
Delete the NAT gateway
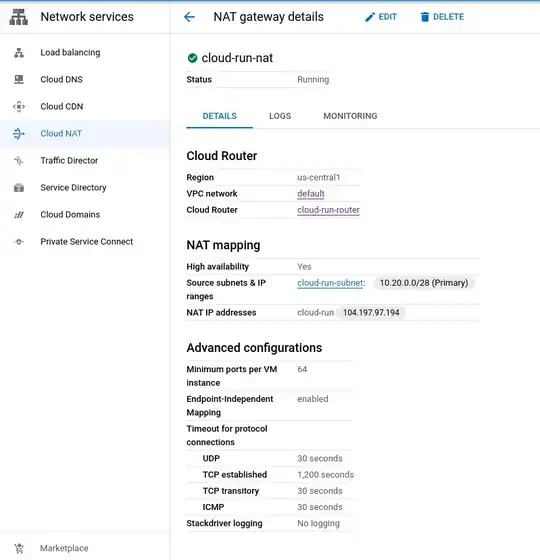[x=442, y=17]
